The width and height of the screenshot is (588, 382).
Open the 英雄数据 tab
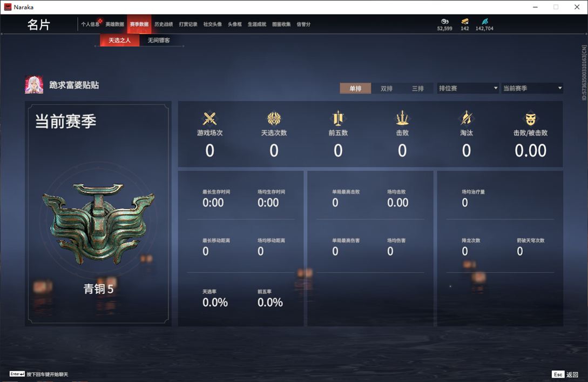point(114,24)
